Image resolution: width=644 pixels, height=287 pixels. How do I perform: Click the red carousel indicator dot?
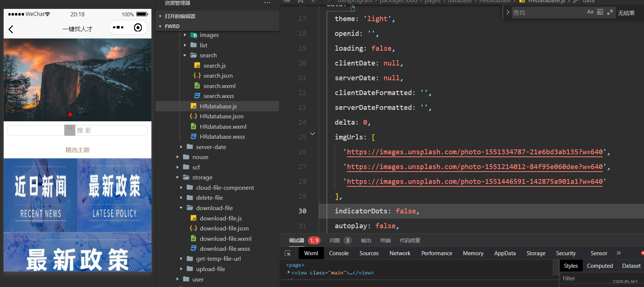tap(70, 115)
